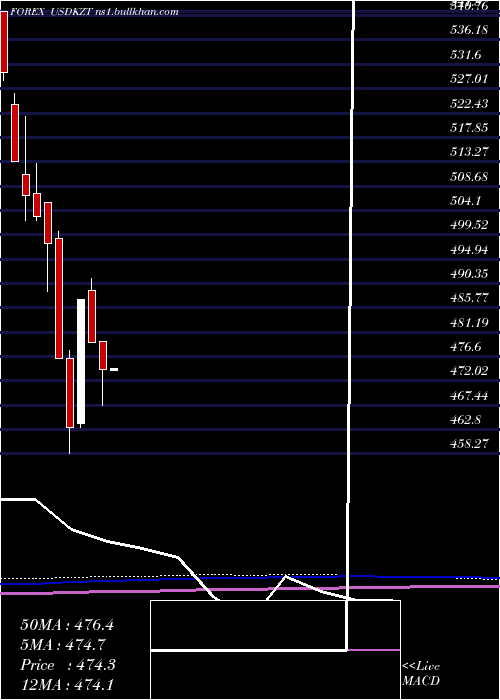This screenshot has height=700, width=500.
Task: Click the 476.6 price axis label
Action: [x=466, y=347]
